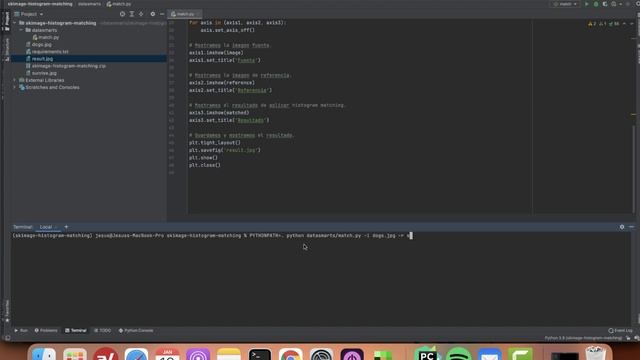Screen dimensions: 640x360
Task: Select the Local terminal tab
Action: point(46,227)
